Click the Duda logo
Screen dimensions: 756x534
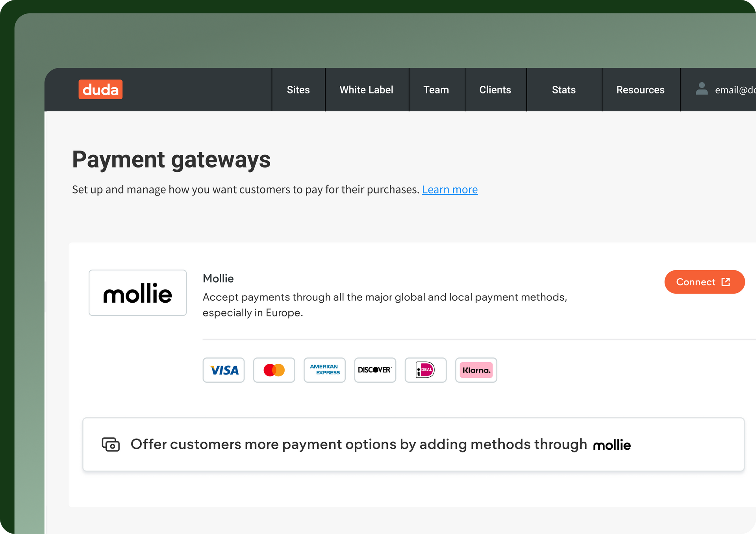coord(100,89)
